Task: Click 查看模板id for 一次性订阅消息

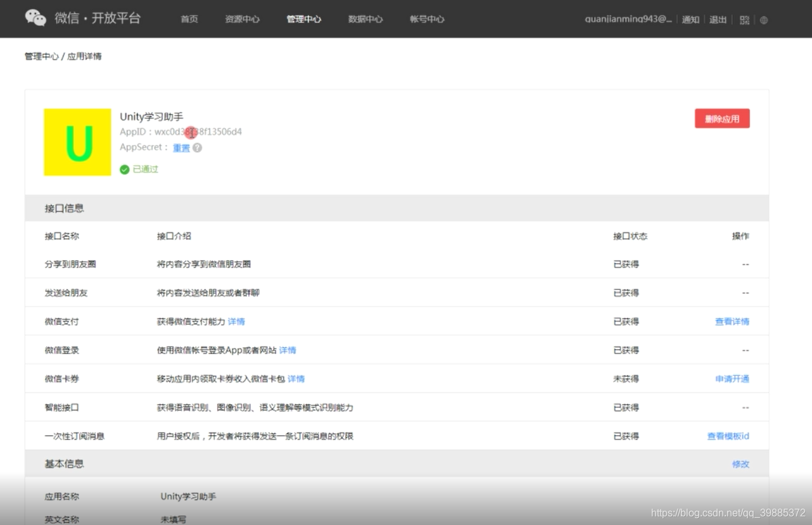Action: click(728, 436)
